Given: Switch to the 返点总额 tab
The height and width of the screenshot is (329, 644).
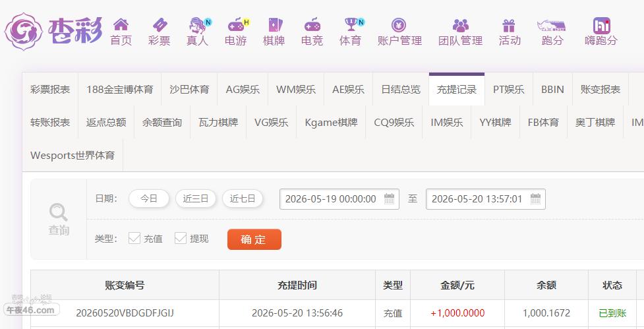Looking at the screenshot, I should (106, 122).
